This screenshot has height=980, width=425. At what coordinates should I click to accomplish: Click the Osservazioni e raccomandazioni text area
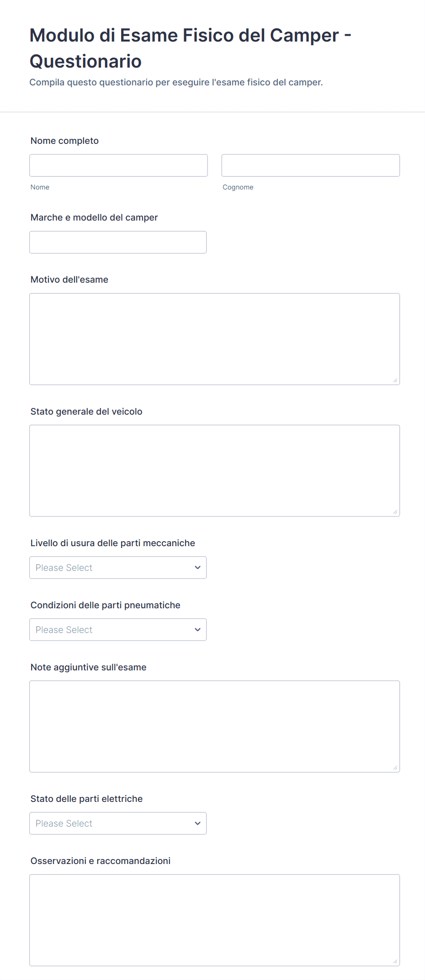214,920
